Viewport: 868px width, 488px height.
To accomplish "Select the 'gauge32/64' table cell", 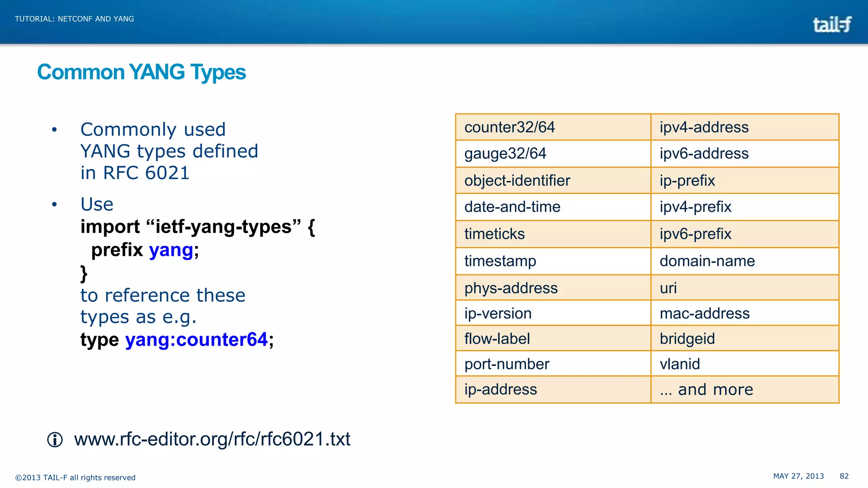I will [553, 154].
